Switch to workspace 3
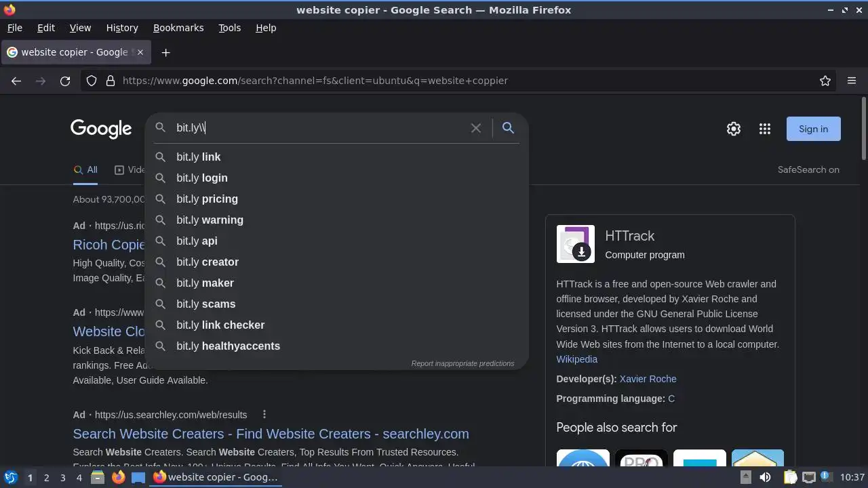This screenshot has width=868, height=488. 62,477
